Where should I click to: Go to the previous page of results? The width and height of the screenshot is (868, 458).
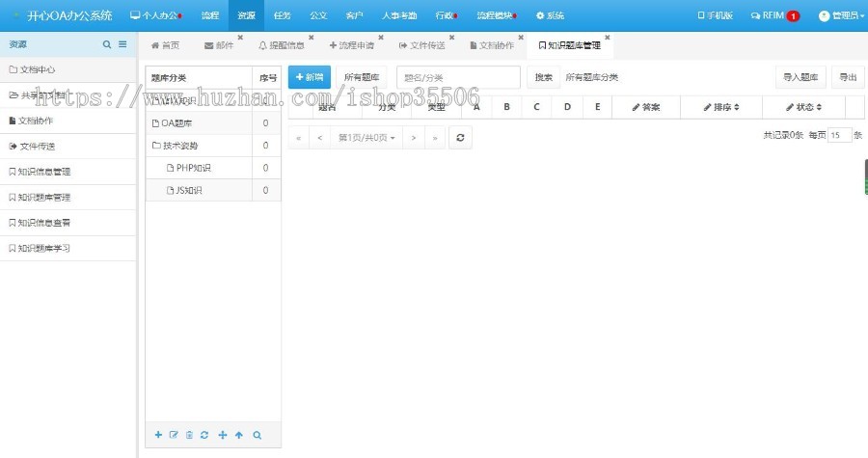coord(320,138)
